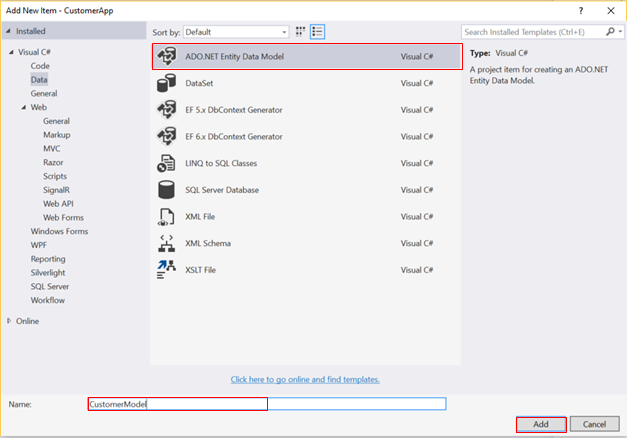Click the SQL Server Database icon
Image resolution: width=627 pixels, height=438 pixels.
click(x=167, y=188)
